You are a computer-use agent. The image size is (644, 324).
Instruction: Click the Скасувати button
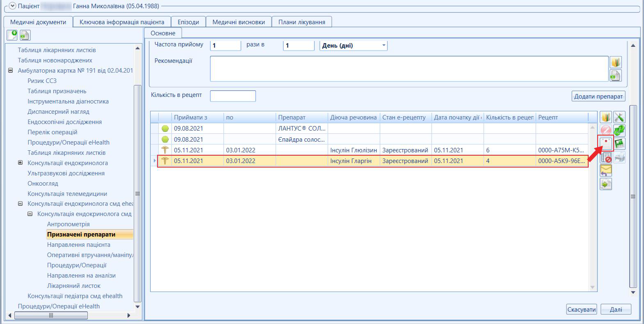[581, 309]
